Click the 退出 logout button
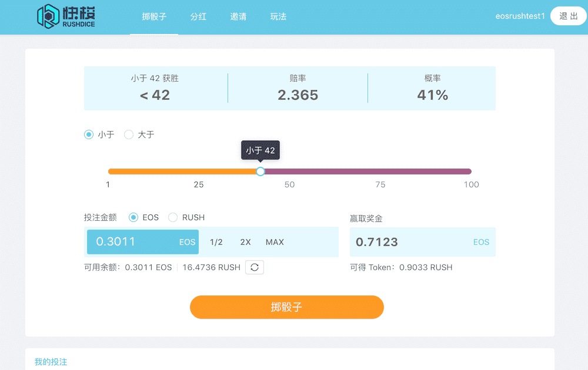The height and width of the screenshot is (370, 588). click(x=567, y=16)
